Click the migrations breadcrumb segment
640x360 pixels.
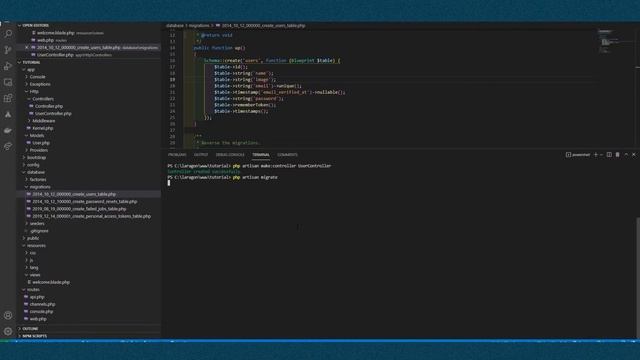(x=199, y=25)
